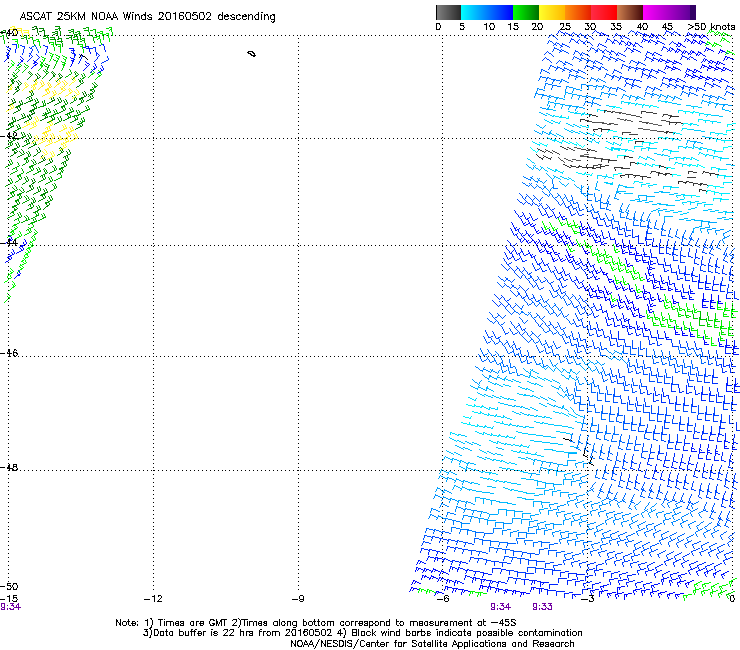Image resolution: width=740 pixels, height=650 pixels.
Task: Click the -44 latitude axis label
Action: tap(9, 243)
